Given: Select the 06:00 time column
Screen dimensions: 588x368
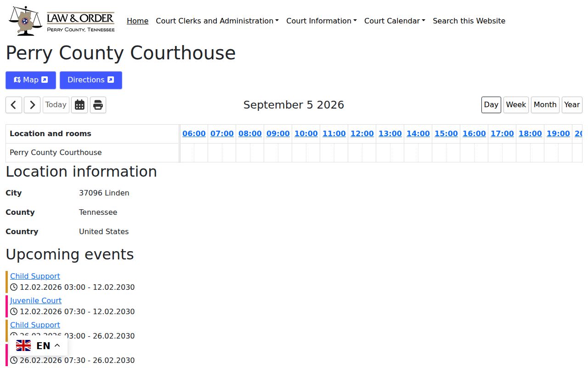Looking at the screenshot, I should [194, 134].
